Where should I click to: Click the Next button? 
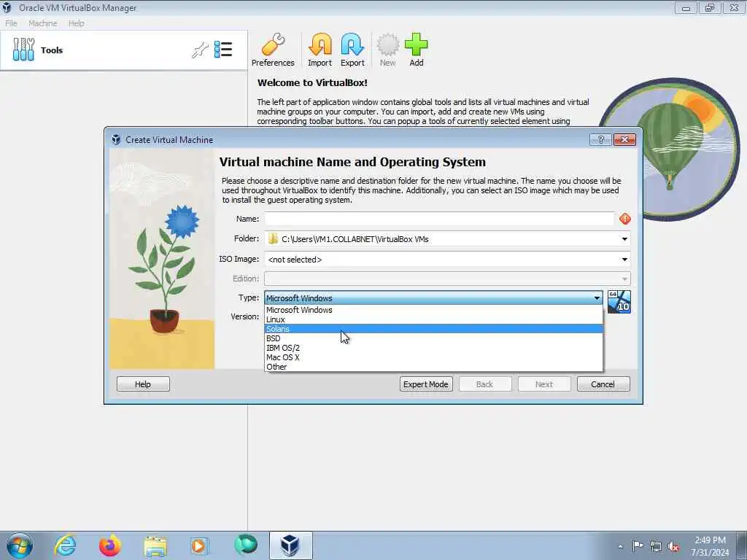click(x=544, y=384)
